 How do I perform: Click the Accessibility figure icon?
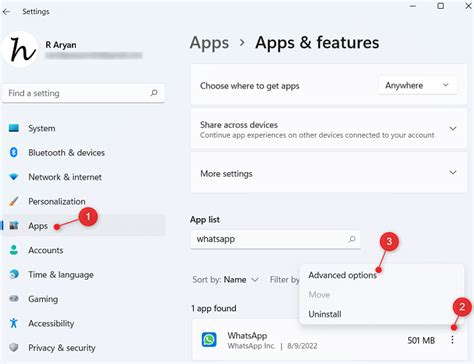coord(14,323)
